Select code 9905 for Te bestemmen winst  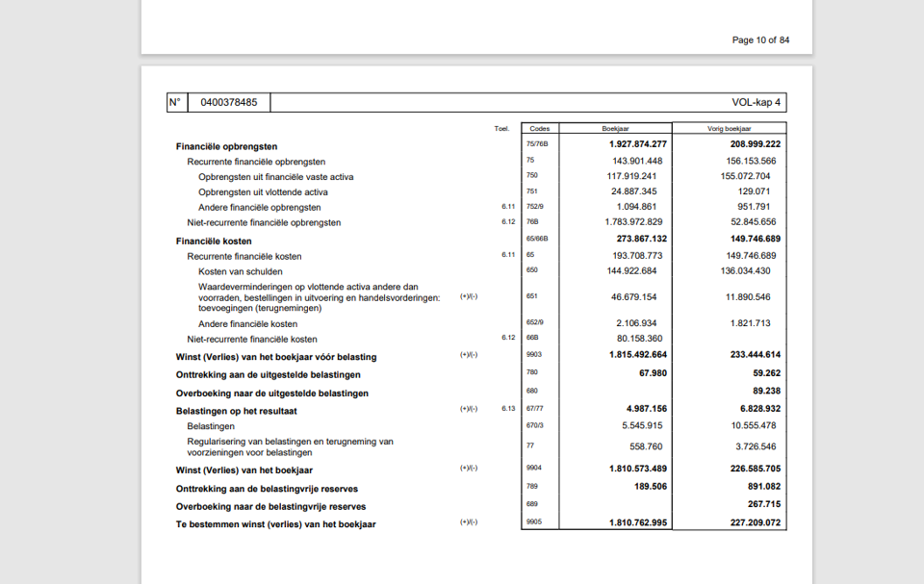pyautogui.click(x=536, y=522)
